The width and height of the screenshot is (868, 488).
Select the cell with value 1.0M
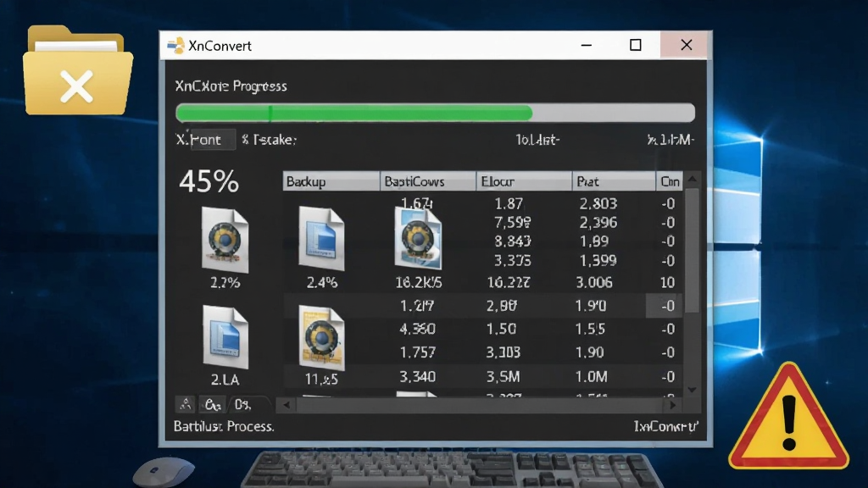(x=591, y=376)
